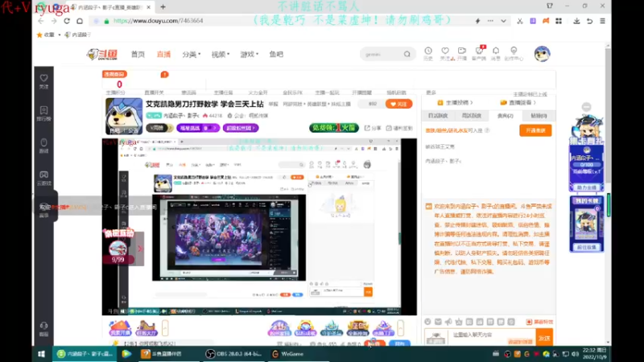Click the chat input text field
644x362 pixels.
[491, 337]
